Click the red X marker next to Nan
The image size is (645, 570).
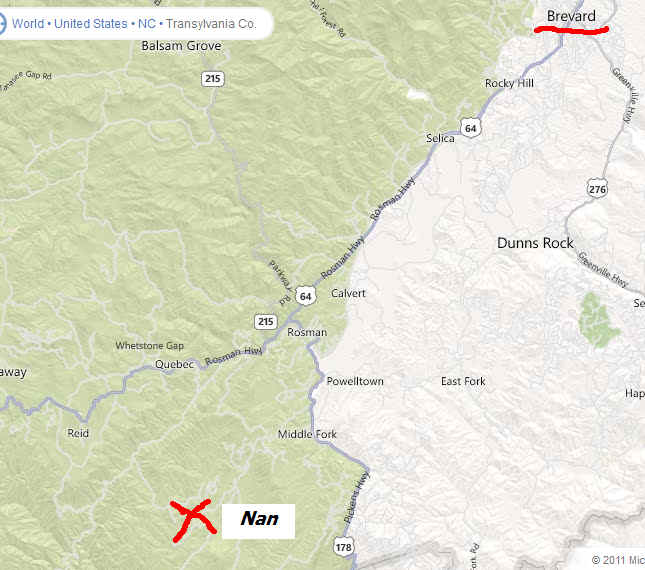click(193, 520)
